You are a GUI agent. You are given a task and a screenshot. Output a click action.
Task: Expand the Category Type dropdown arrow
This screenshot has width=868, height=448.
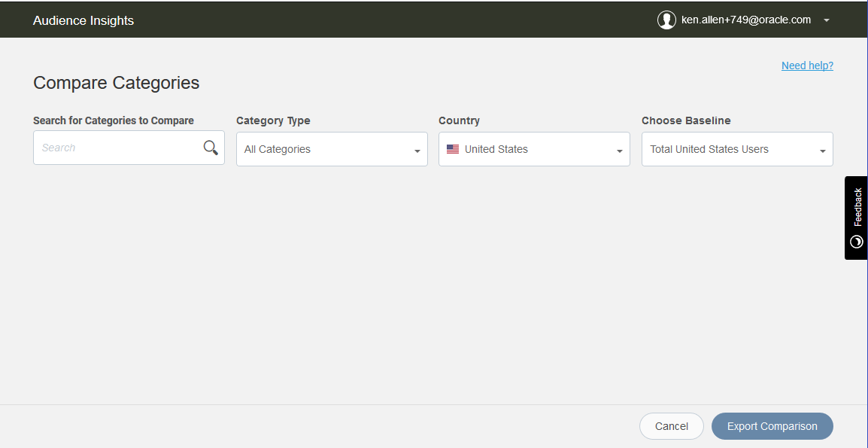[417, 151]
